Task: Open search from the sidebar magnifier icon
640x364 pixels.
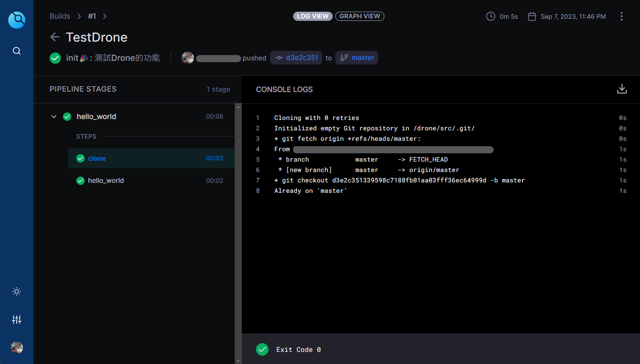Action: click(x=17, y=51)
